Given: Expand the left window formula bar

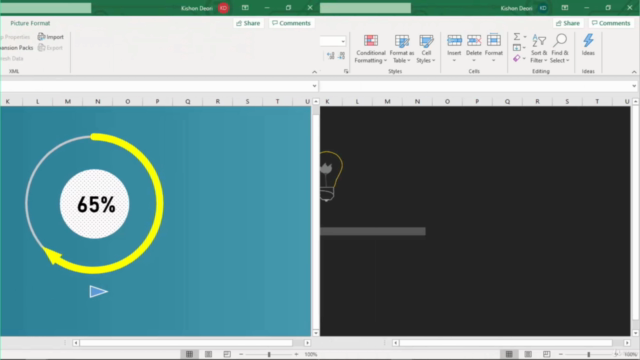Looking at the screenshot, I should [314, 86].
